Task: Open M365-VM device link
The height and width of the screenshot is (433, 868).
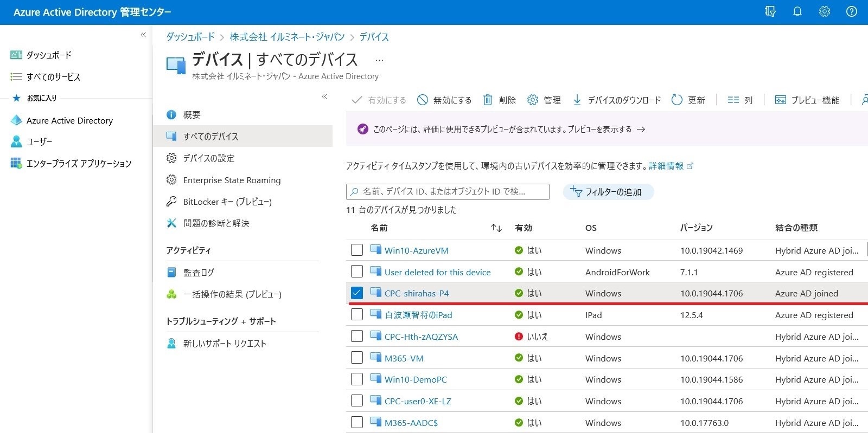Action: 404,358
